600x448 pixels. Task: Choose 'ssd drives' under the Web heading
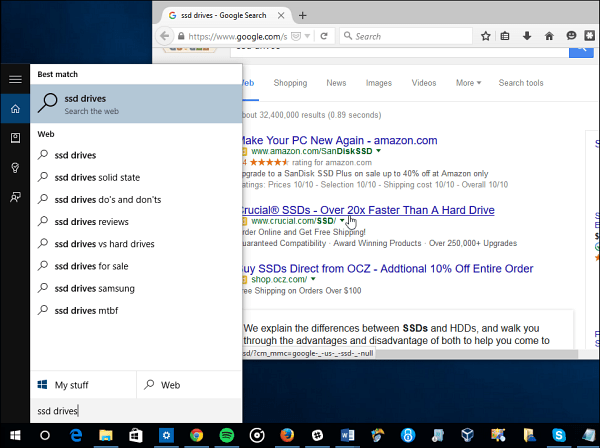click(136, 155)
